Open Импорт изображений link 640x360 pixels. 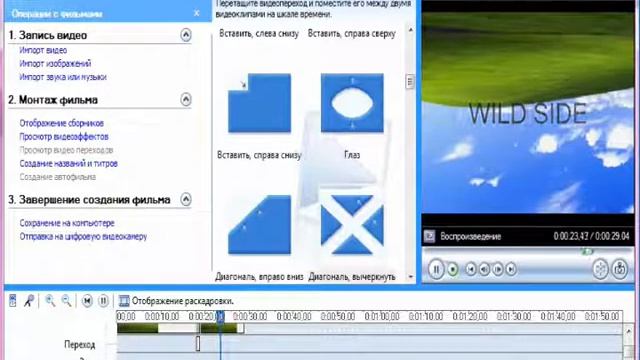tap(55, 64)
